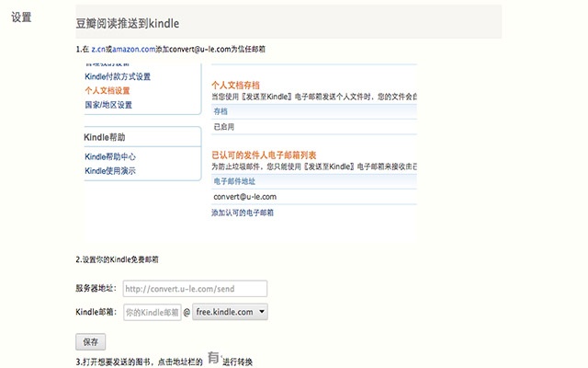
Task: Click the 服务器地址 input field
Action: pyautogui.click(x=195, y=288)
